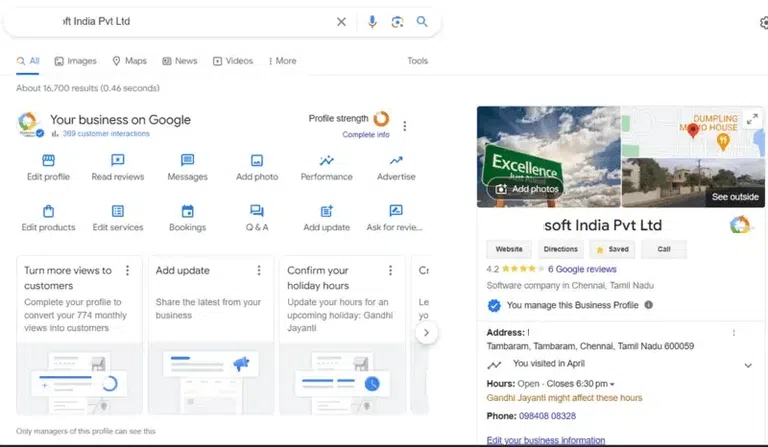Open Google Lens image search icon
The width and height of the screenshot is (768, 447).
(397, 22)
